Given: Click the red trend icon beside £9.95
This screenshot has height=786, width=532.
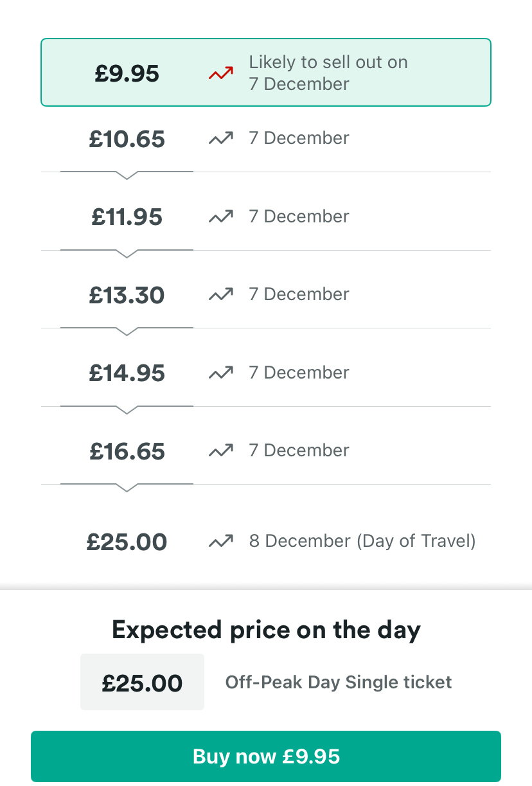Looking at the screenshot, I should coord(220,74).
